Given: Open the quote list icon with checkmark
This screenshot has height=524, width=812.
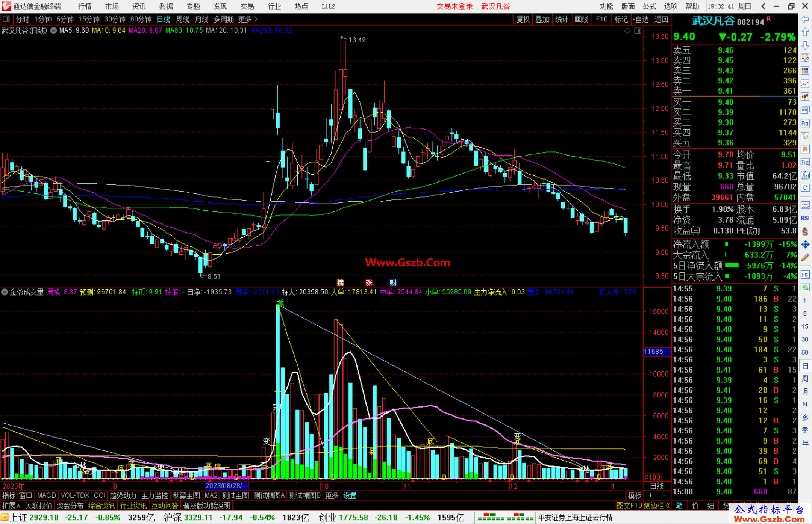Looking at the screenshot, I should [805, 58].
